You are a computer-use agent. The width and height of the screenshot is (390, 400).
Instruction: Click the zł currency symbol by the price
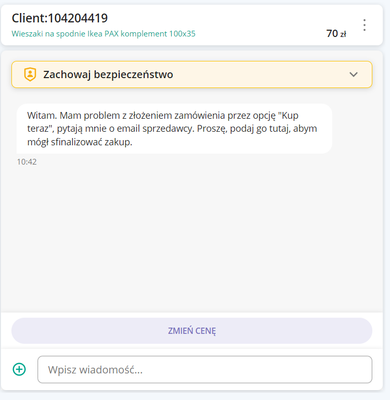pos(343,34)
